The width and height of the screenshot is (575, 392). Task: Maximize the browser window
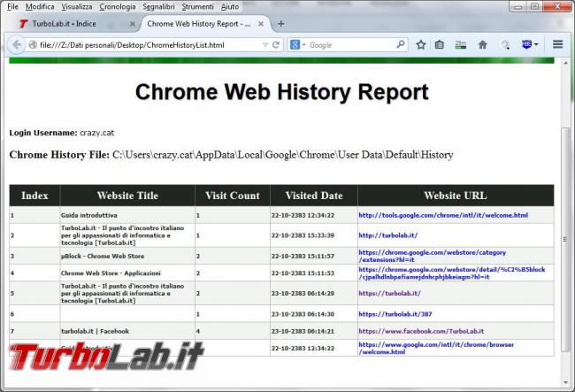click(534, 6)
